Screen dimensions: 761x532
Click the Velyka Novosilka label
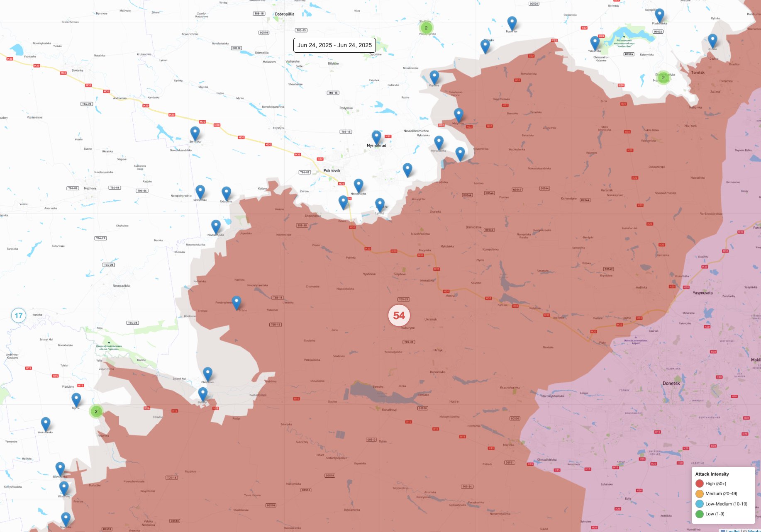pyautogui.click(x=148, y=523)
